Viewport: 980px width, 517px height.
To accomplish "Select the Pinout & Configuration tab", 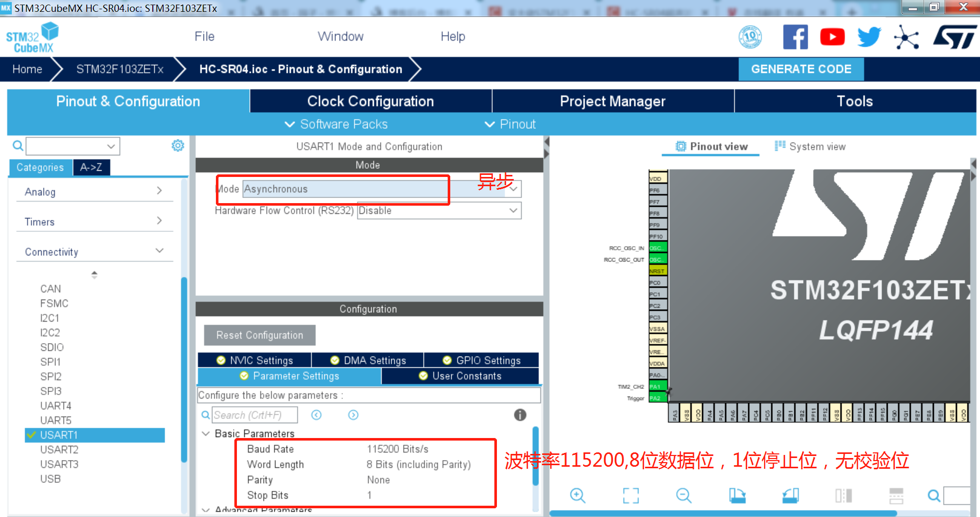I will [x=128, y=101].
